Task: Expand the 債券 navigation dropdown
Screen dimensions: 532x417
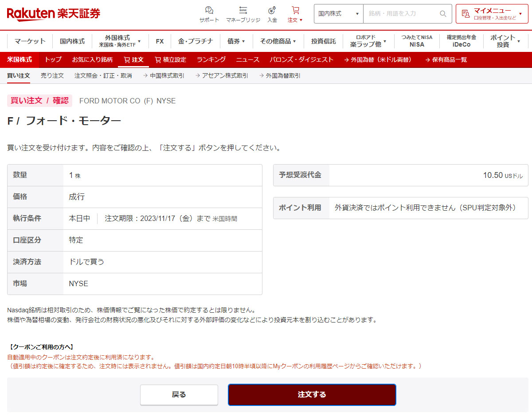Action: click(236, 41)
